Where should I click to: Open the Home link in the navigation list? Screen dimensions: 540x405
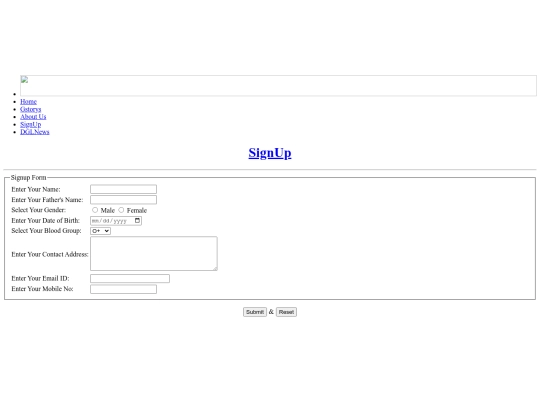(28, 102)
